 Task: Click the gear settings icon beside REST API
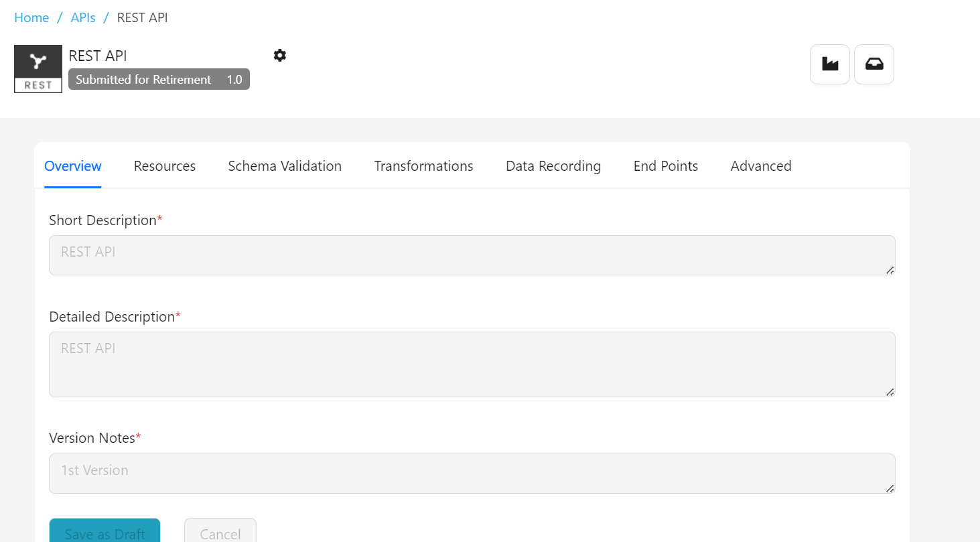(280, 56)
